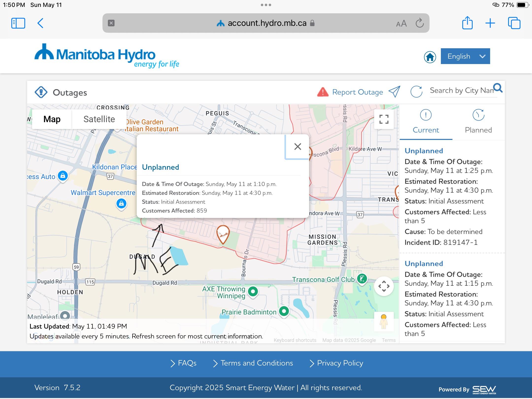The width and height of the screenshot is (532, 399).
Task: Show all open Safari tabs
Action: point(514,23)
